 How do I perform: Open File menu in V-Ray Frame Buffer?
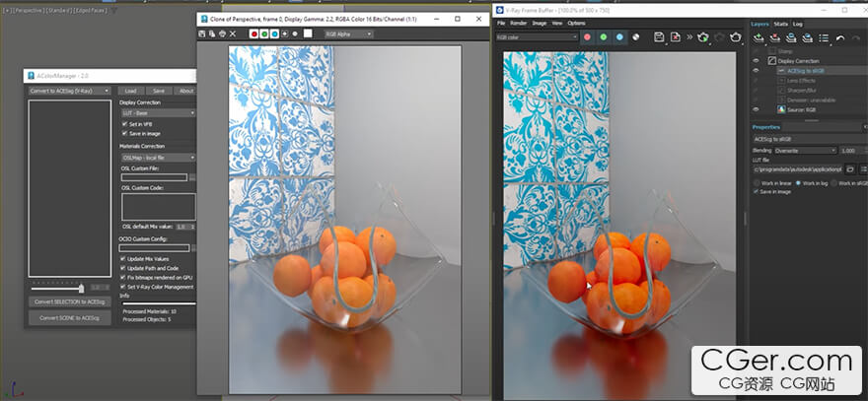coord(501,24)
